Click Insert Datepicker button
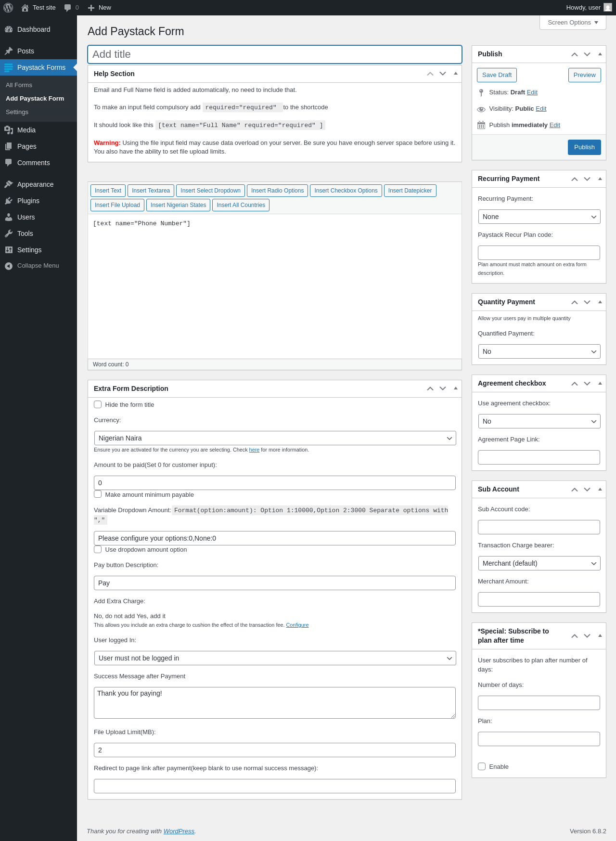The height and width of the screenshot is (841, 616). (x=410, y=191)
